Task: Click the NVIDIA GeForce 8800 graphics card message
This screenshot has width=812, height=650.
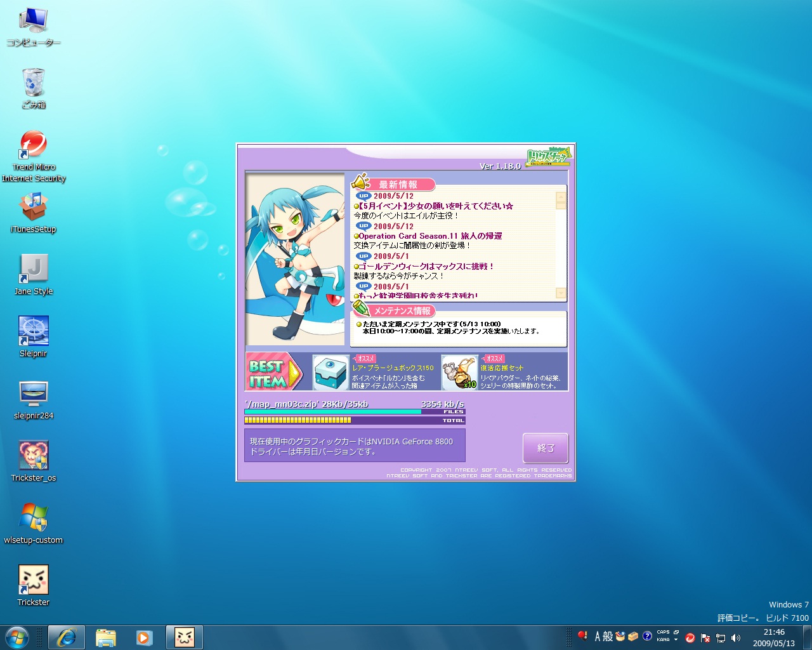Action: pyautogui.click(x=355, y=446)
